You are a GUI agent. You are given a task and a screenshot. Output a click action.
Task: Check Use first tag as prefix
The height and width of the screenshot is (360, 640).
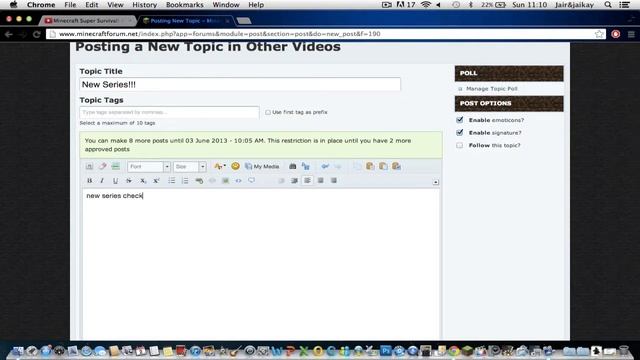268,112
